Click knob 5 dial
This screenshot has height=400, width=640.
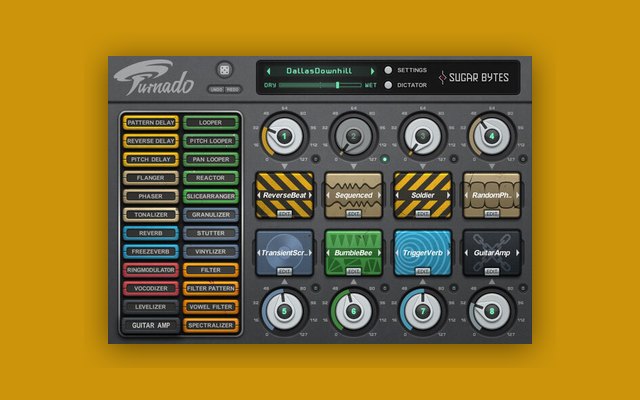pyautogui.click(x=284, y=311)
